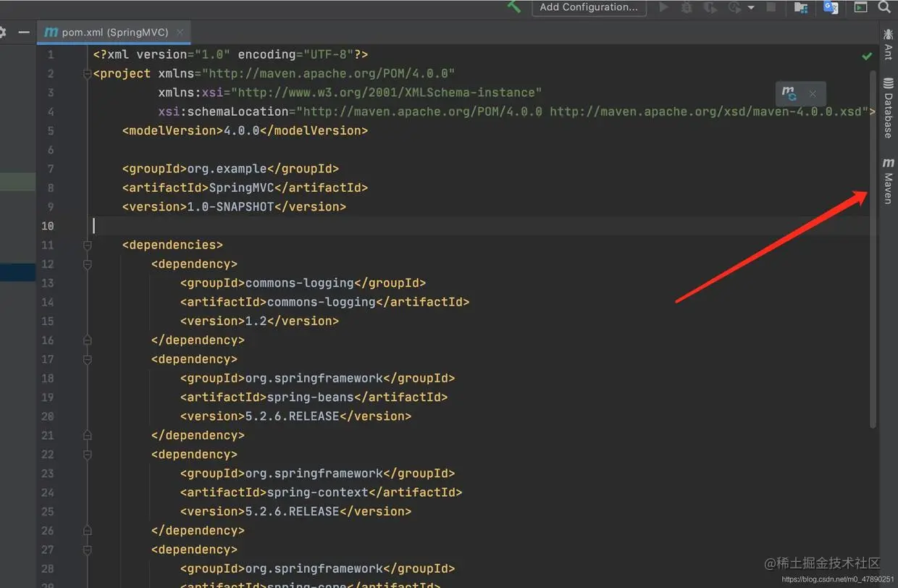Click the modelVersion 4.0.0 line
Viewport: 898px width, 588px height.
click(x=245, y=131)
